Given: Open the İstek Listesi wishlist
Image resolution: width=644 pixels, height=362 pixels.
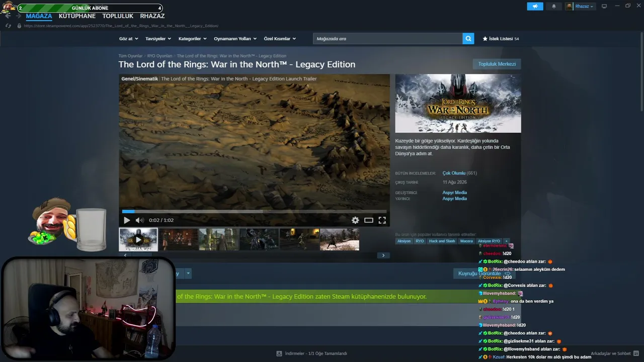Looking at the screenshot, I should tap(501, 39).
